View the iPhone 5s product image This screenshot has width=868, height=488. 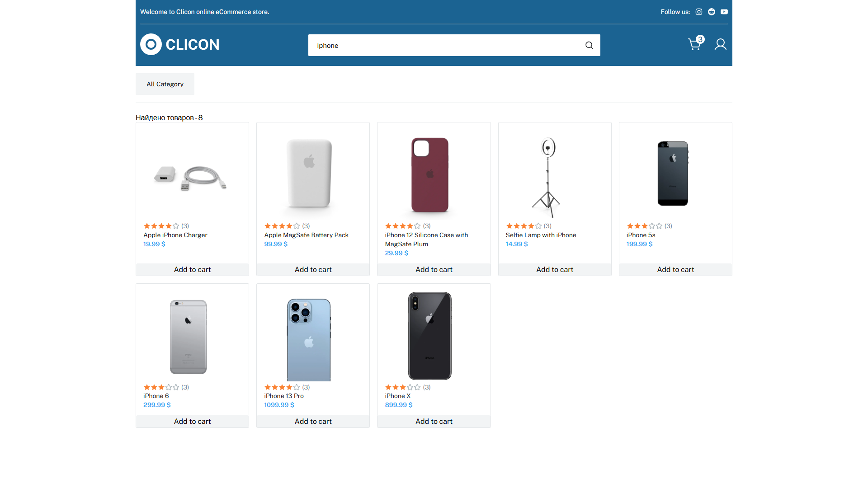coord(673,174)
